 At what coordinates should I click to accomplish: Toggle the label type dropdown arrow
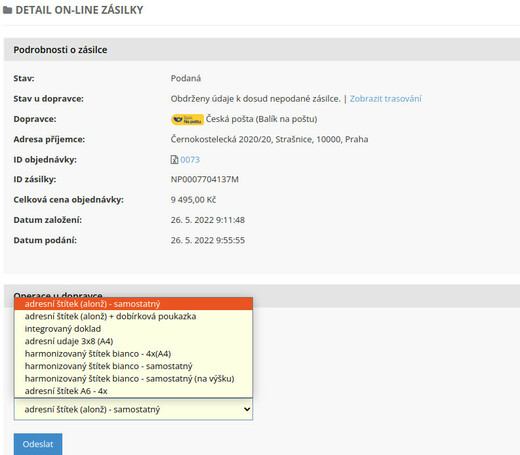[247, 409]
